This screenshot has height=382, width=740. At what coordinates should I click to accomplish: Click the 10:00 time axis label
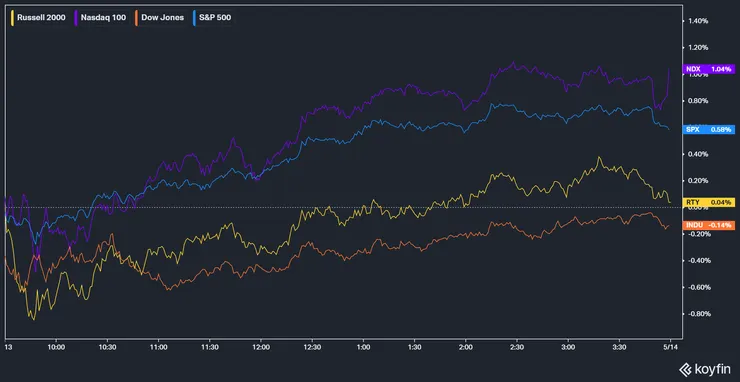56,346
